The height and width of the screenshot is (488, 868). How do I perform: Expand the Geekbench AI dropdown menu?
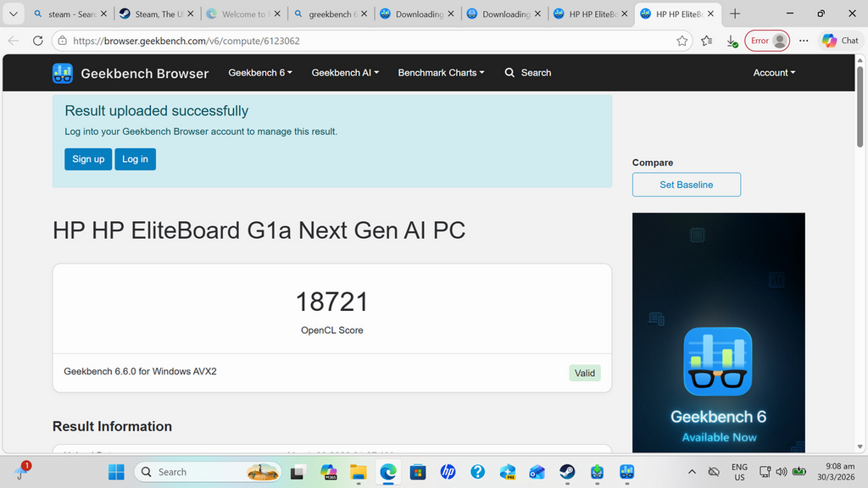click(x=345, y=73)
